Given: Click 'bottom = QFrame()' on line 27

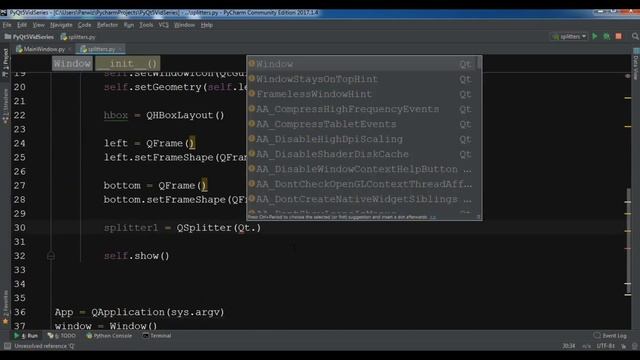Looking at the screenshot, I should coord(155,186).
